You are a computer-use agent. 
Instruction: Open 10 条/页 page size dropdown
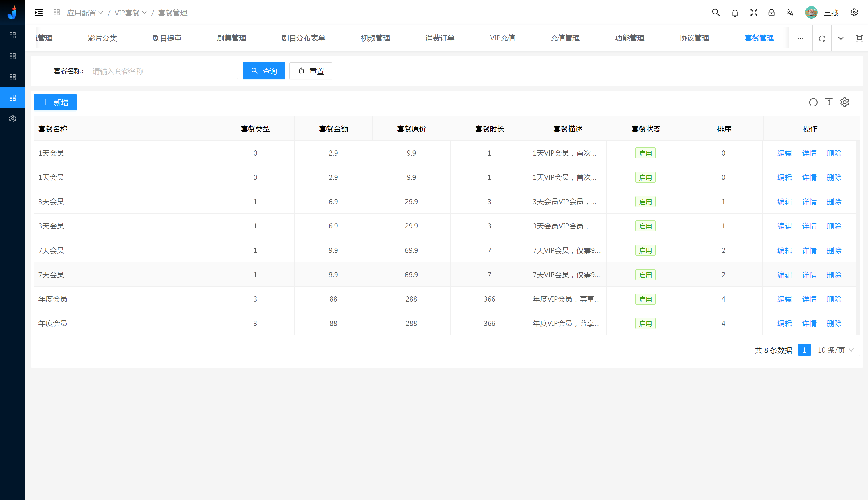click(x=836, y=350)
